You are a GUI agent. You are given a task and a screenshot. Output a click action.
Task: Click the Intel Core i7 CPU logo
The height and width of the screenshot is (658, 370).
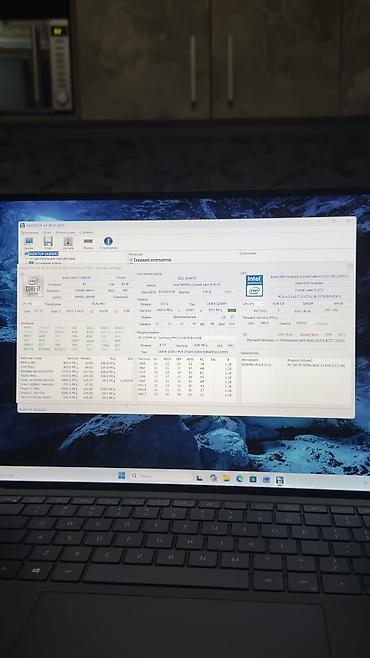point(34,286)
